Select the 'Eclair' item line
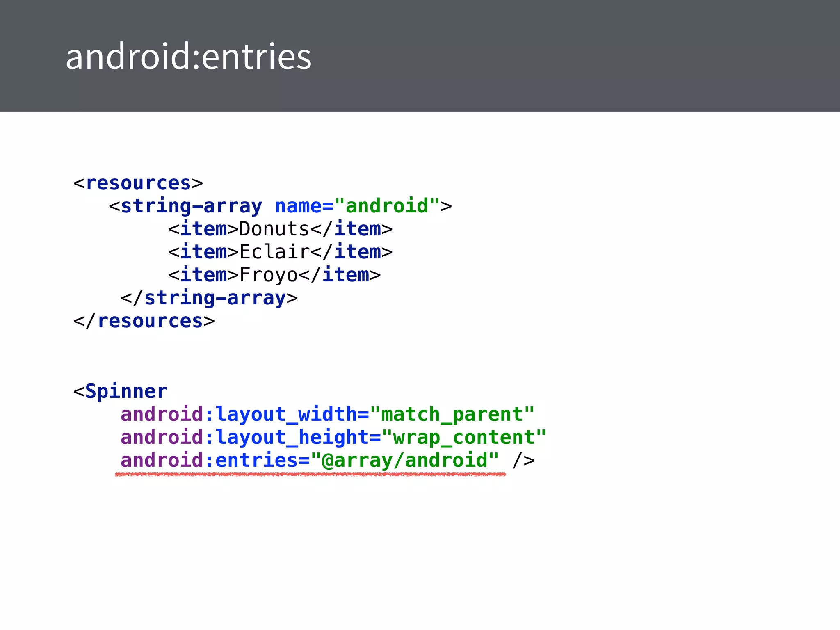840x630 pixels. [x=281, y=252]
